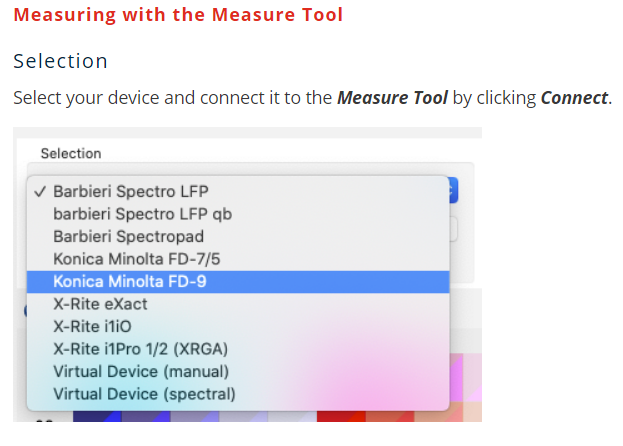The width and height of the screenshot is (623, 446).
Task: Click the checkmark beside Barbieri Spectro LFP
Action: 40,191
